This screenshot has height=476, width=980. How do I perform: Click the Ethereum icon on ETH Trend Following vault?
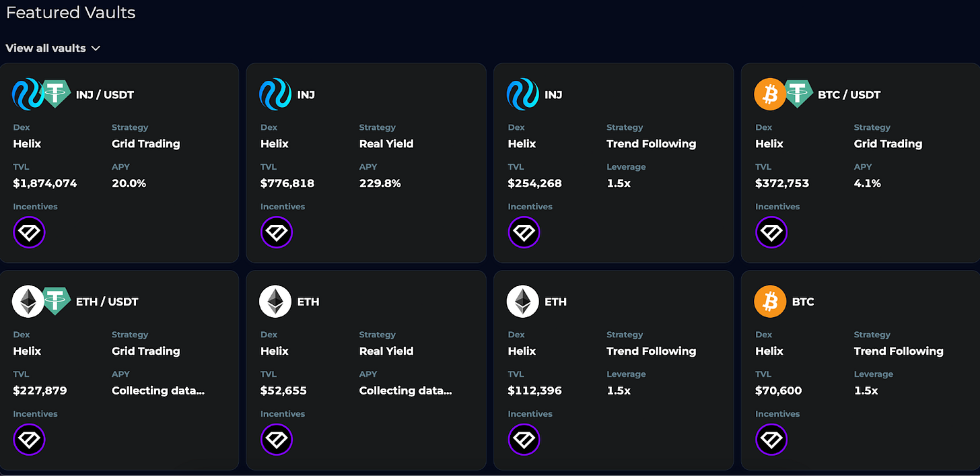click(x=523, y=302)
